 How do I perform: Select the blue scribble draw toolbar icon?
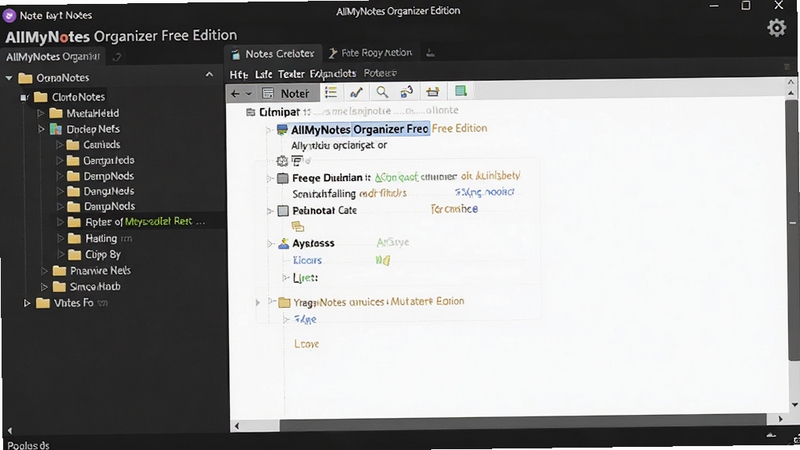(356, 92)
